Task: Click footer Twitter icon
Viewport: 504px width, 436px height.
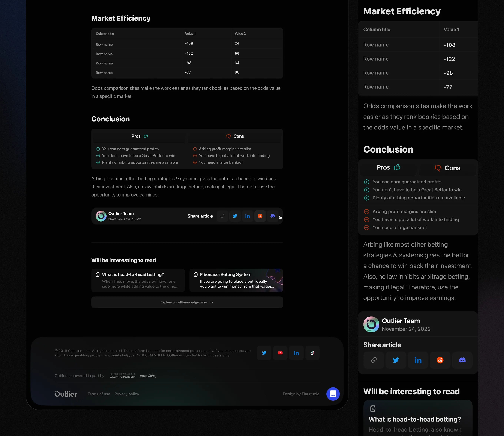Action: tap(264, 353)
